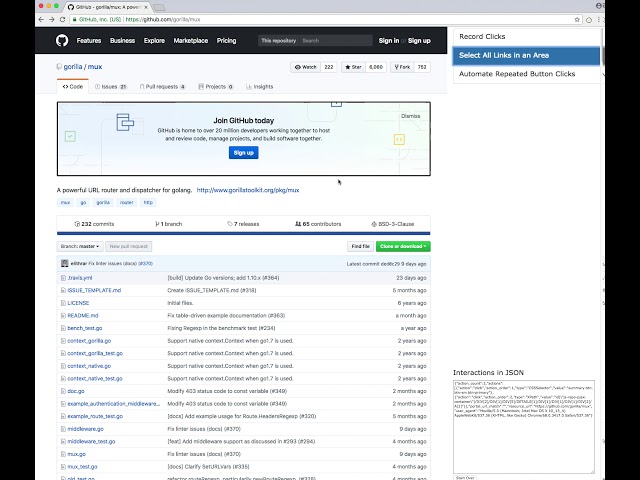Screen dimensions: 640x480
Task: Click the file icon next to LICENSE
Action: [x=63, y=303]
